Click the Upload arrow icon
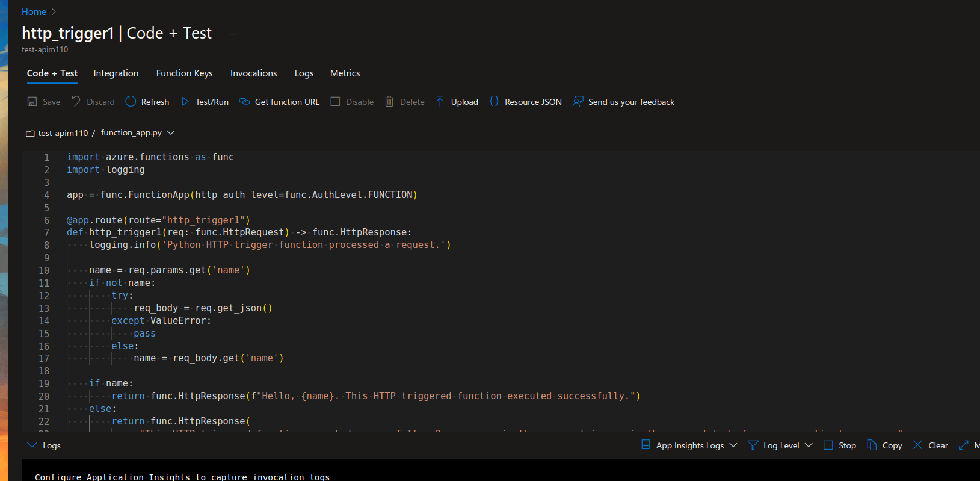980x481 pixels. 440,101
